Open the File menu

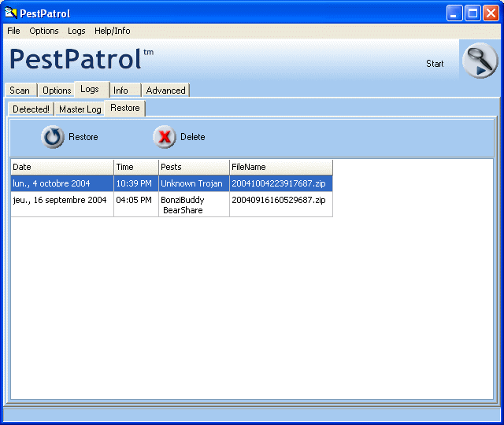(14, 31)
